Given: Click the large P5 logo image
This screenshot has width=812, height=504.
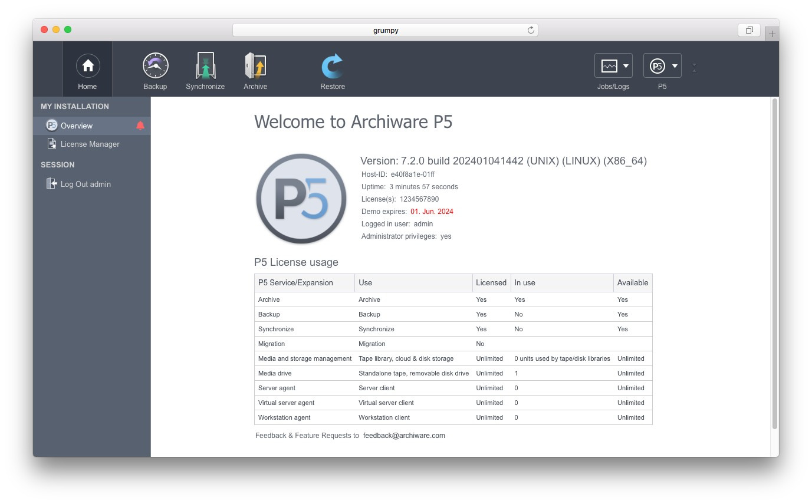Looking at the screenshot, I should pos(301,199).
